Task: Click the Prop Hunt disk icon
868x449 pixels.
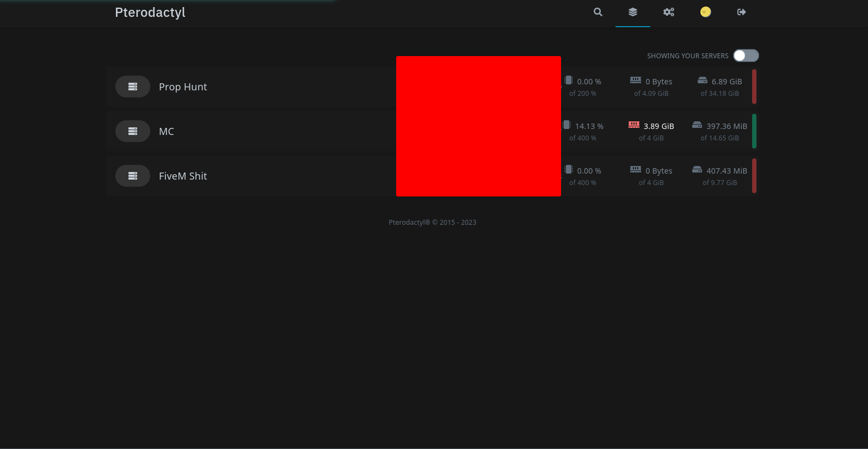Action: pos(703,81)
